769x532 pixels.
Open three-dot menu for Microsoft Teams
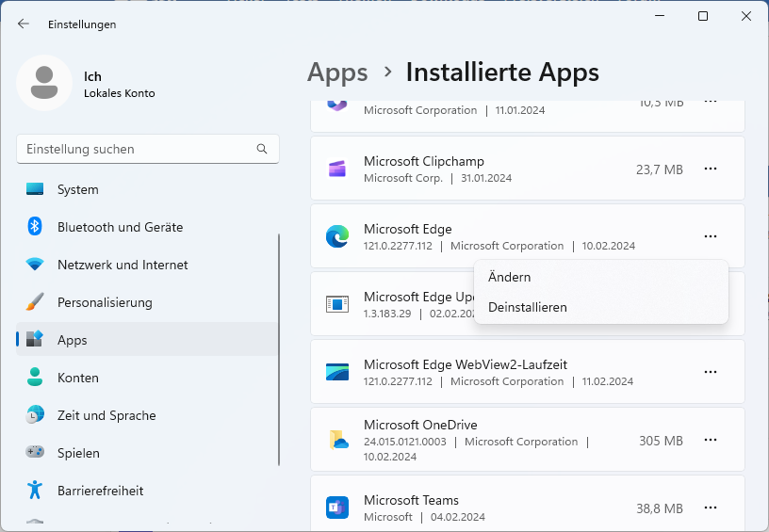click(711, 508)
